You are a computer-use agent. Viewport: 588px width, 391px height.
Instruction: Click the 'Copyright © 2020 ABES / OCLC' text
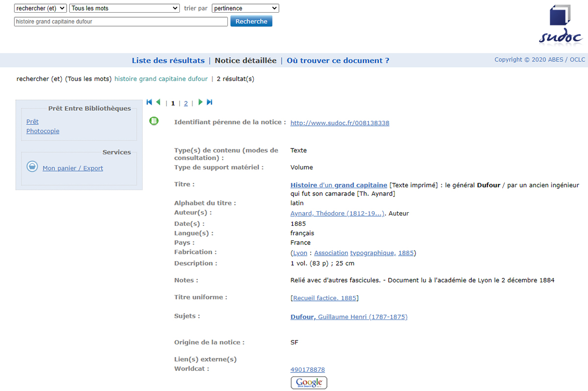[x=540, y=60]
